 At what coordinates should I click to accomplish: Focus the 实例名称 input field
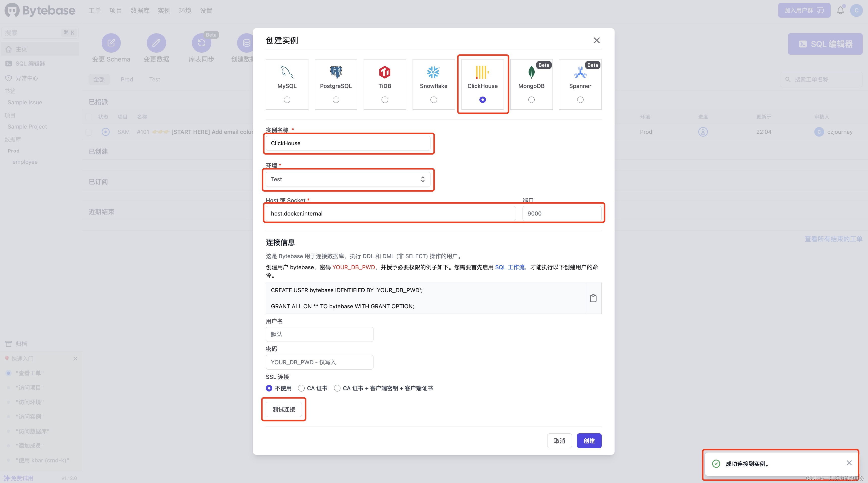coord(348,143)
